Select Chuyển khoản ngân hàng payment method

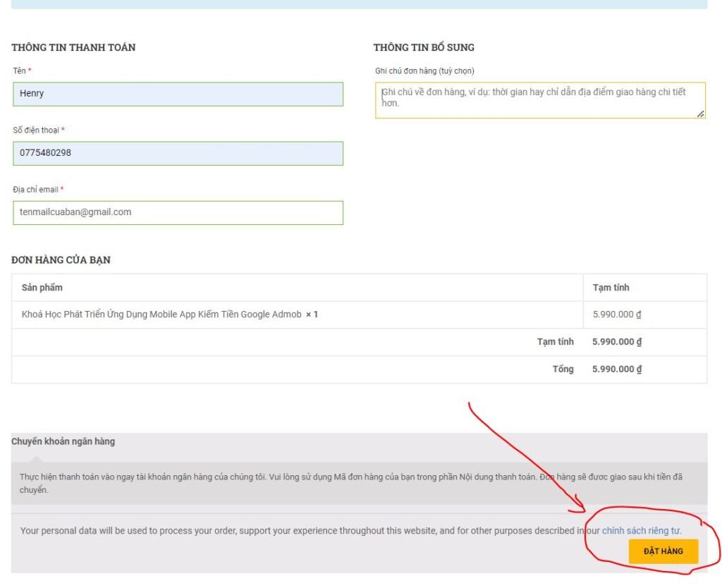pyautogui.click(x=63, y=441)
